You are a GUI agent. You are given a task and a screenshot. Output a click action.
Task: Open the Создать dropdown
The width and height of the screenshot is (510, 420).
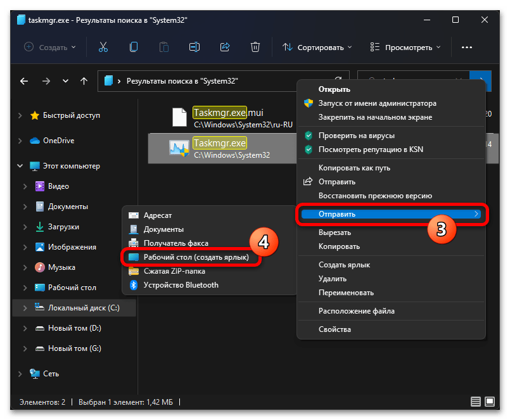click(x=50, y=47)
